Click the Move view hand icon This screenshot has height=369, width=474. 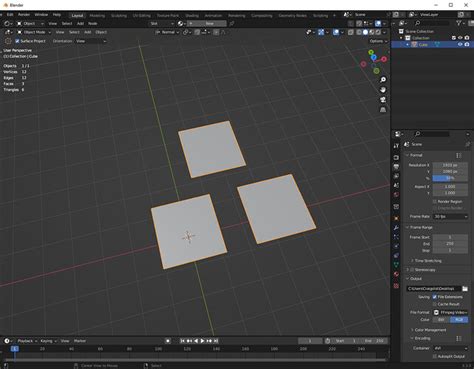click(383, 90)
